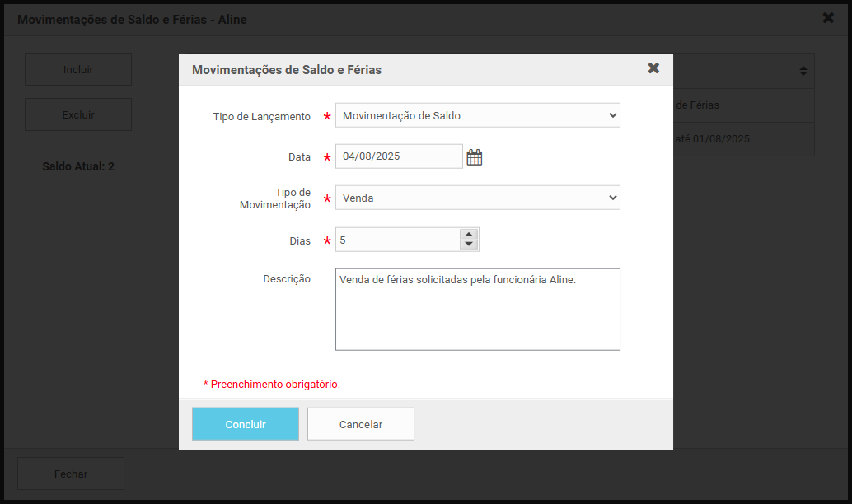Screen dimensions: 852x504
Task: Click the Concluir button
Action: (246, 424)
